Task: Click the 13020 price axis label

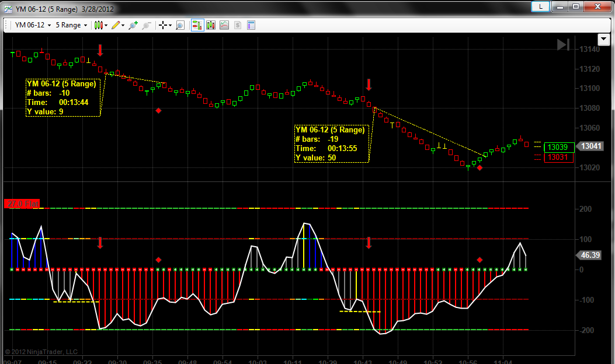Action: point(589,167)
